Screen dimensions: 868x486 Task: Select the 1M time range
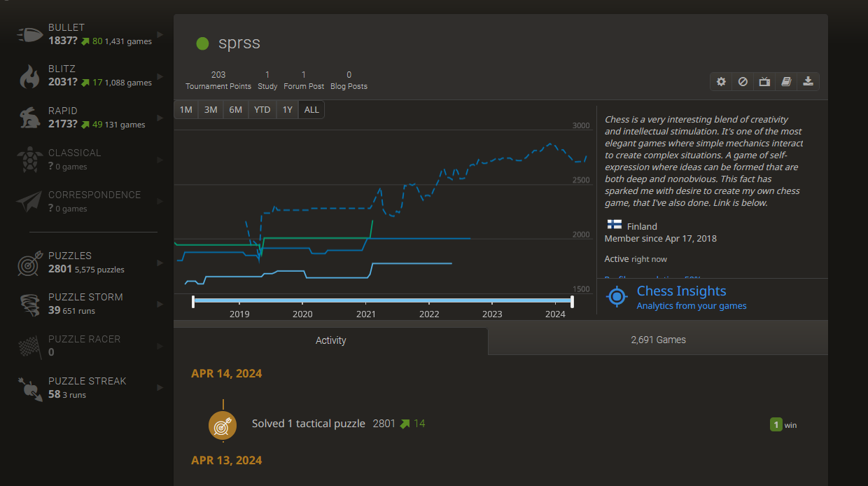point(185,110)
